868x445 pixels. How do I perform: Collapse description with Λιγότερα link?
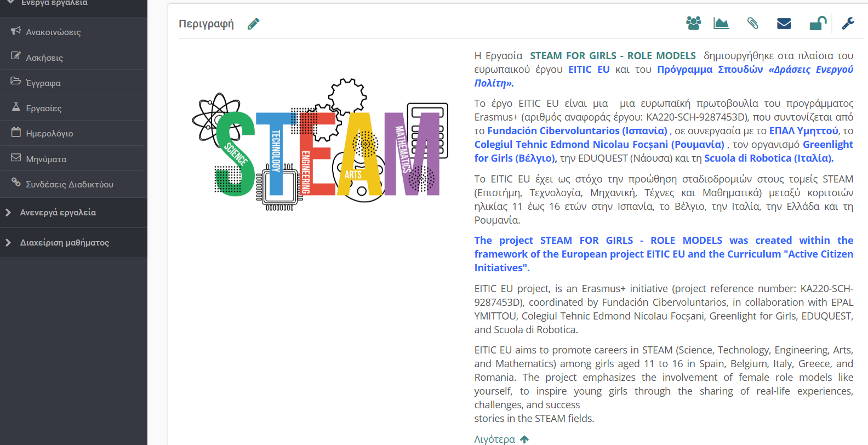[x=495, y=439]
